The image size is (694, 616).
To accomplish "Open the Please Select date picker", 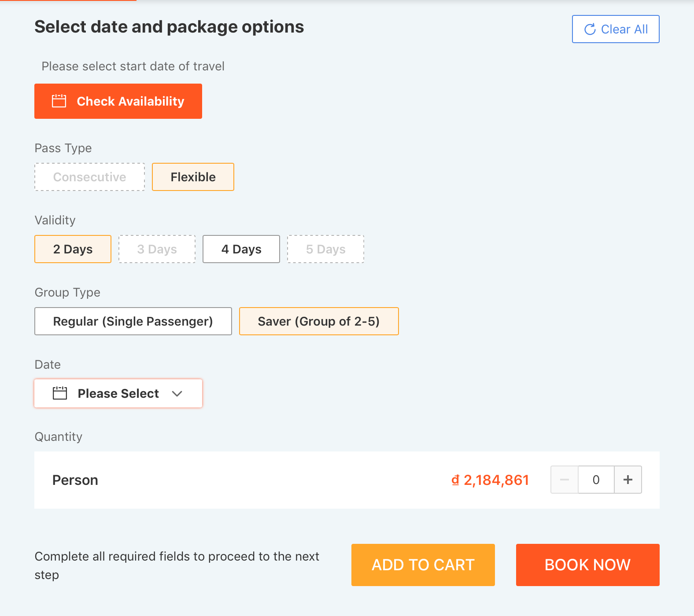I will pyautogui.click(x=118, y=393).
